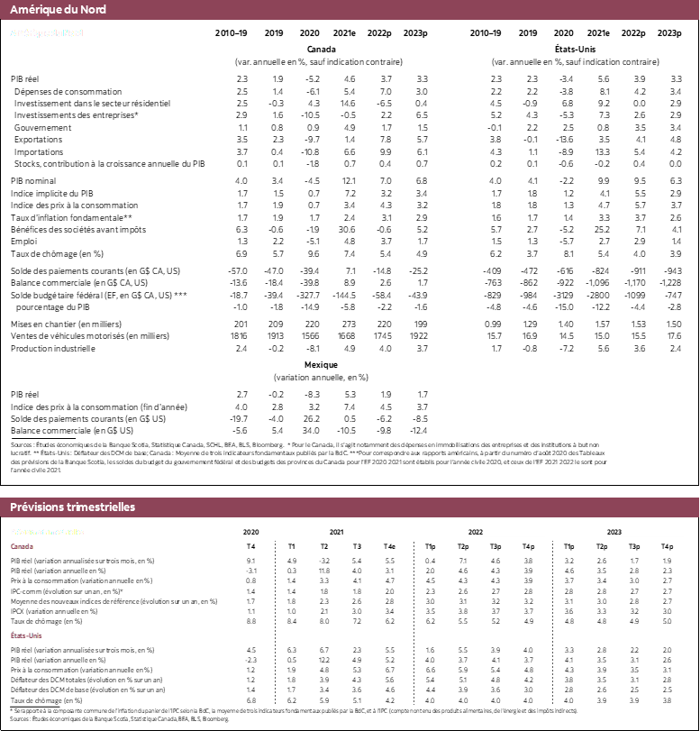Click the table column beneath the left white bar
Image resolution: width=700 pixels, height=731 pixels.
click(483, 622)
